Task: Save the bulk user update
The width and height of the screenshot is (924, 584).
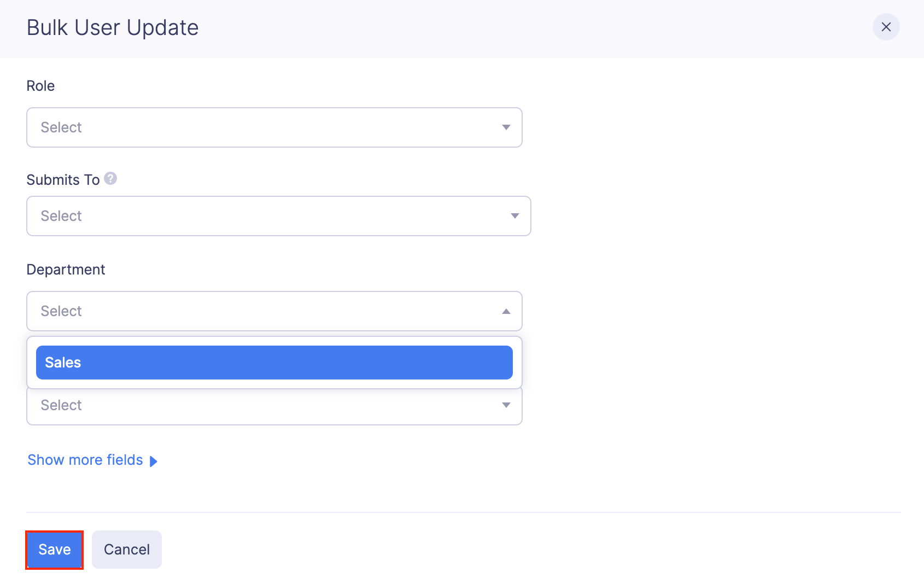Action: 54,550
